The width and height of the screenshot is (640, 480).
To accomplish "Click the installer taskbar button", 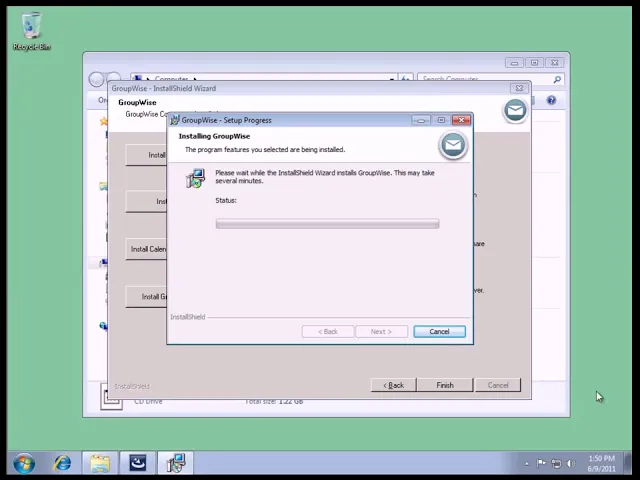I will click(x=176, y=463).
